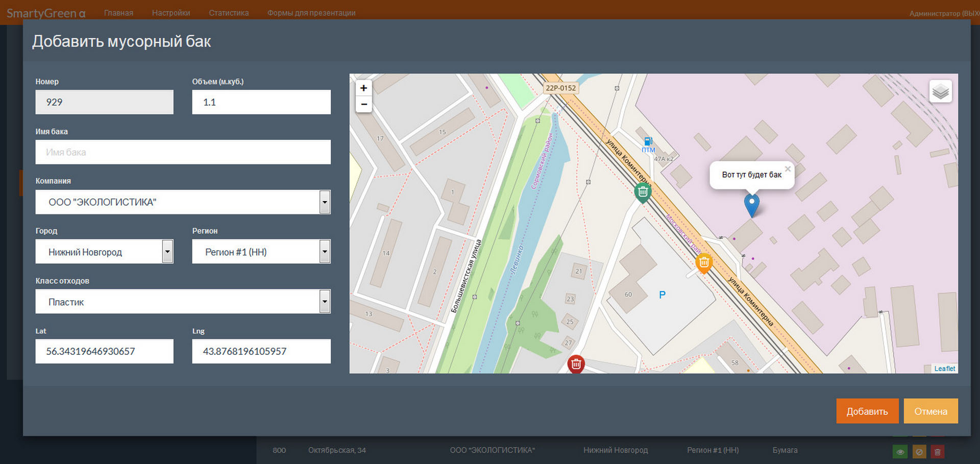Focus the Номер field

(x=104, y=102)
